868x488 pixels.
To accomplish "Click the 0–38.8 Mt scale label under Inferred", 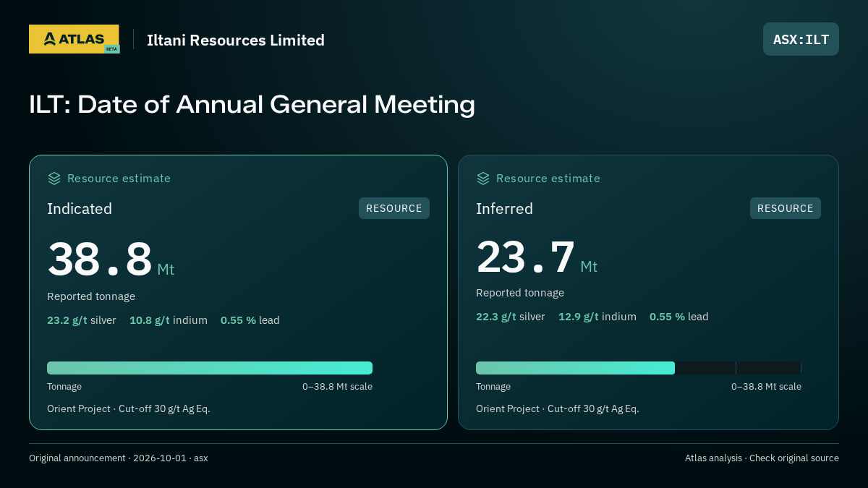I will click(x=766, y=387).
